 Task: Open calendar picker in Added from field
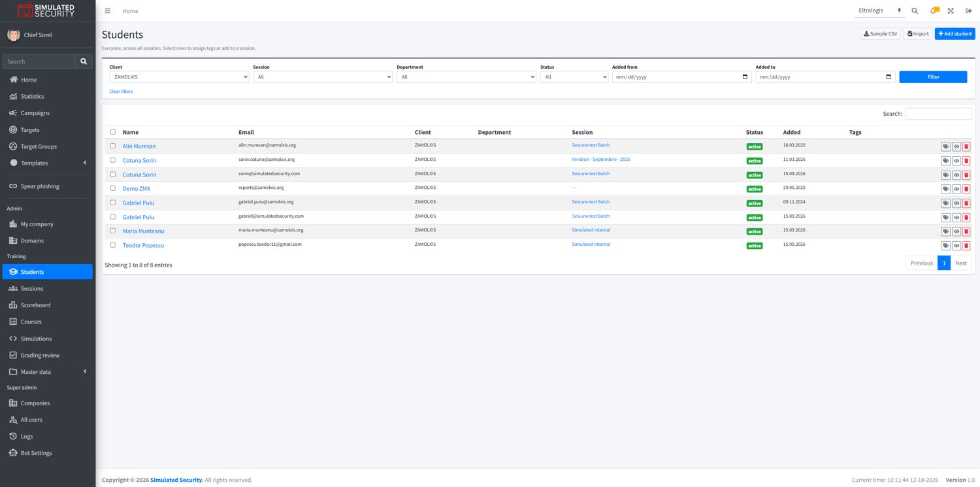coord(745,77)
